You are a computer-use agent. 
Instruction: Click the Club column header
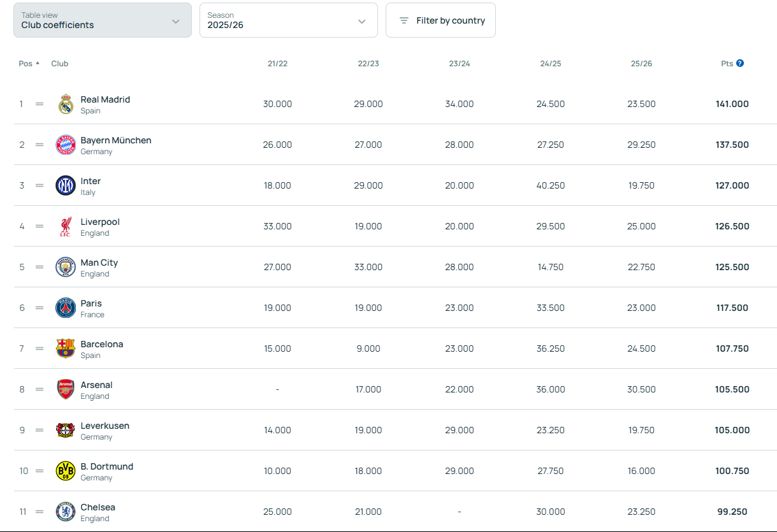[x=59, y=64]
